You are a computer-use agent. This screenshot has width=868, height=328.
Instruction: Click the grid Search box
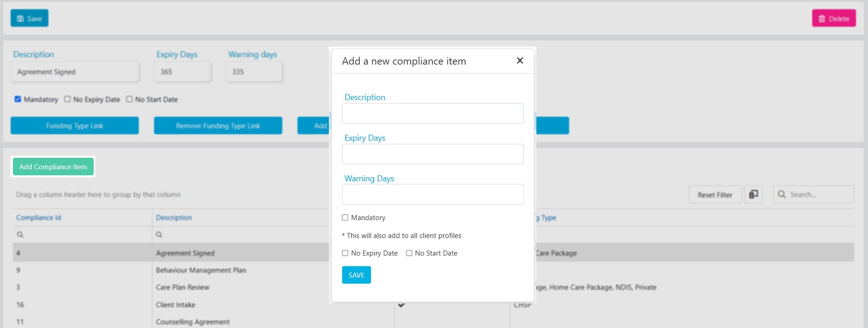814,195
